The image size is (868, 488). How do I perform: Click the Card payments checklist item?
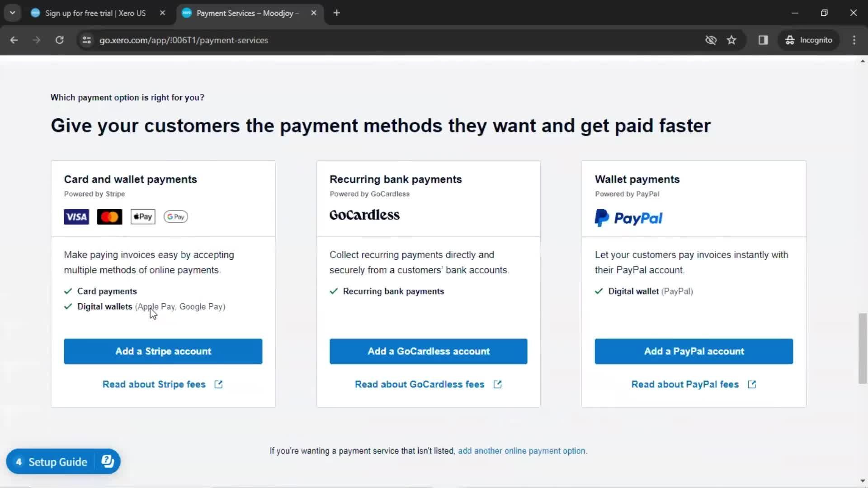click(100, 291)
